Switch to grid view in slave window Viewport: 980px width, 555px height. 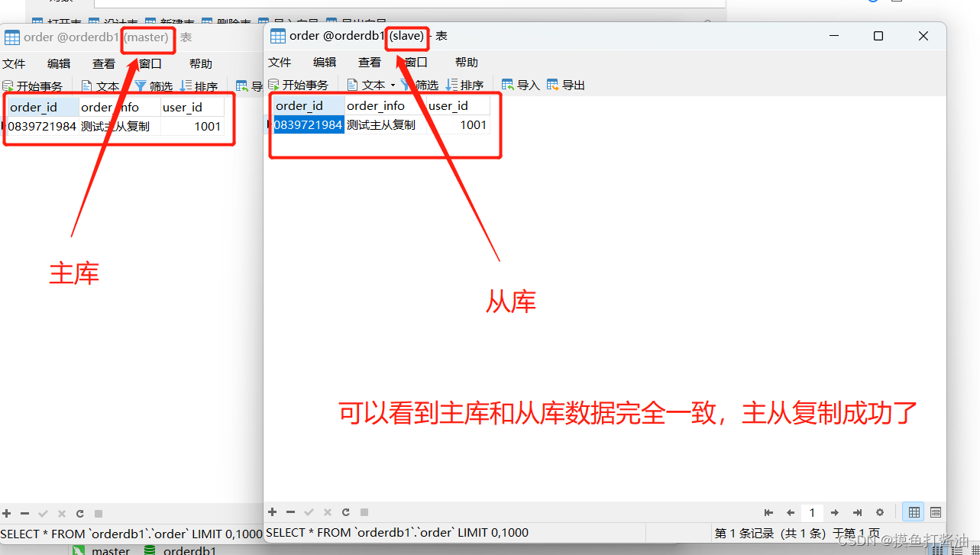913,512
